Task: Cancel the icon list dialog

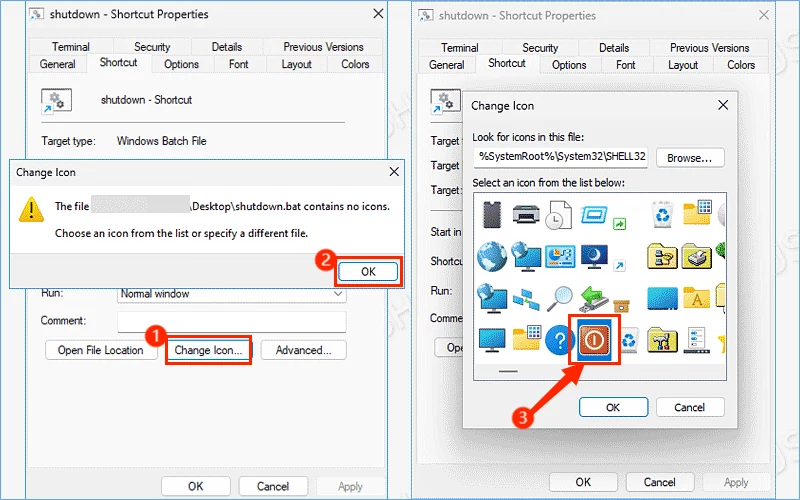Action: 689,407
